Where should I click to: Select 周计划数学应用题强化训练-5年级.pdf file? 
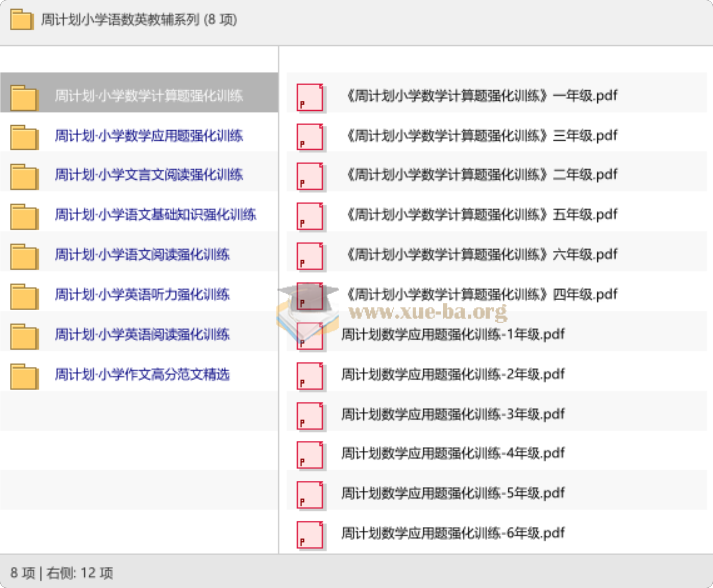coord(453,494)
